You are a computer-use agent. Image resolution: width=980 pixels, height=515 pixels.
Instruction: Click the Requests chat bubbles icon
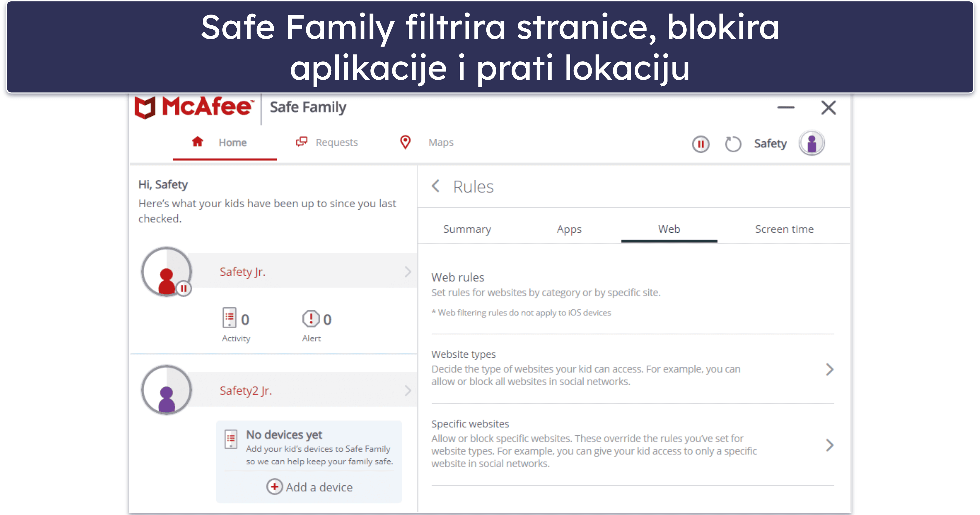pyautogui.click(x=302, y=142)
